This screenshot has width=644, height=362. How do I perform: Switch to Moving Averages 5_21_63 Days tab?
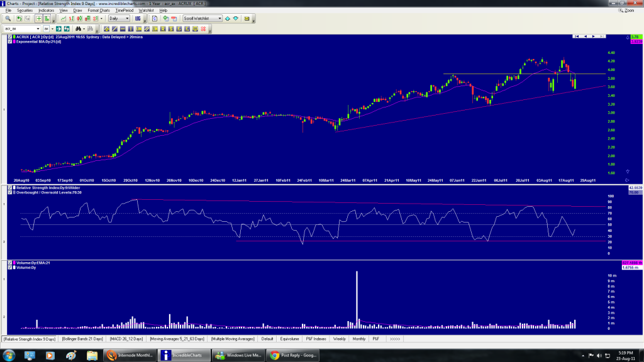(x=177, y=339)
